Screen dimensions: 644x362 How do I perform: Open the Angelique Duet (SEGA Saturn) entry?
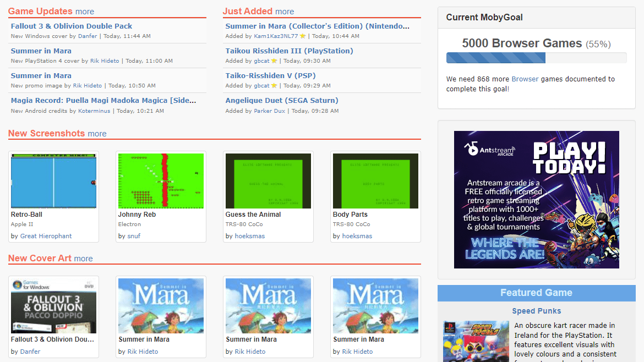(x=281, y=101)
